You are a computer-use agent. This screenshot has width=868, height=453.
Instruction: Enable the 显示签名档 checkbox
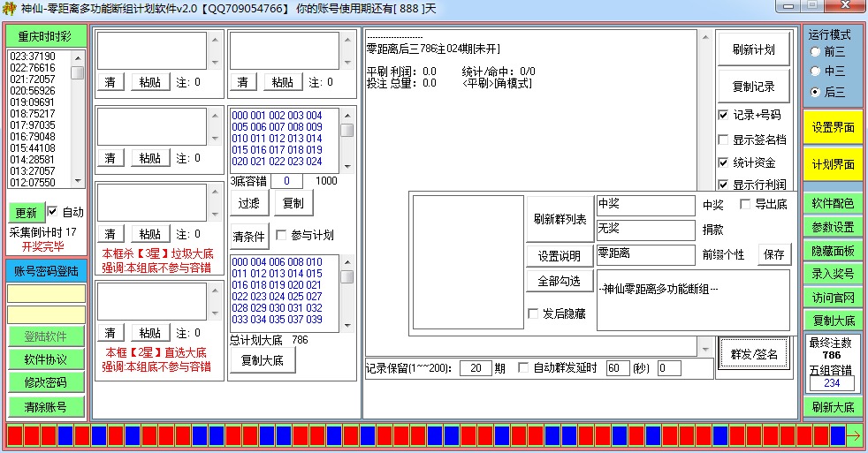click(723, 139)
